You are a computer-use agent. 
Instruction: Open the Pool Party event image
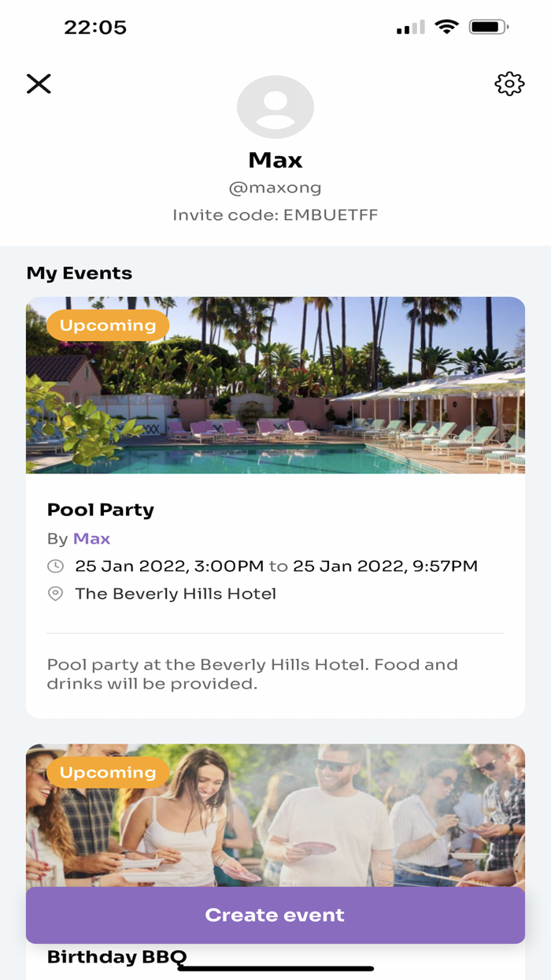[275, 385]
